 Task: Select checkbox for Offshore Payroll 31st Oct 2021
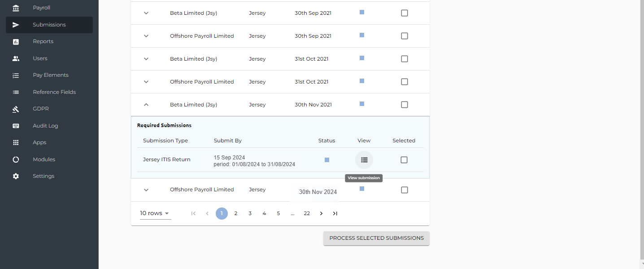coord(405,82)
